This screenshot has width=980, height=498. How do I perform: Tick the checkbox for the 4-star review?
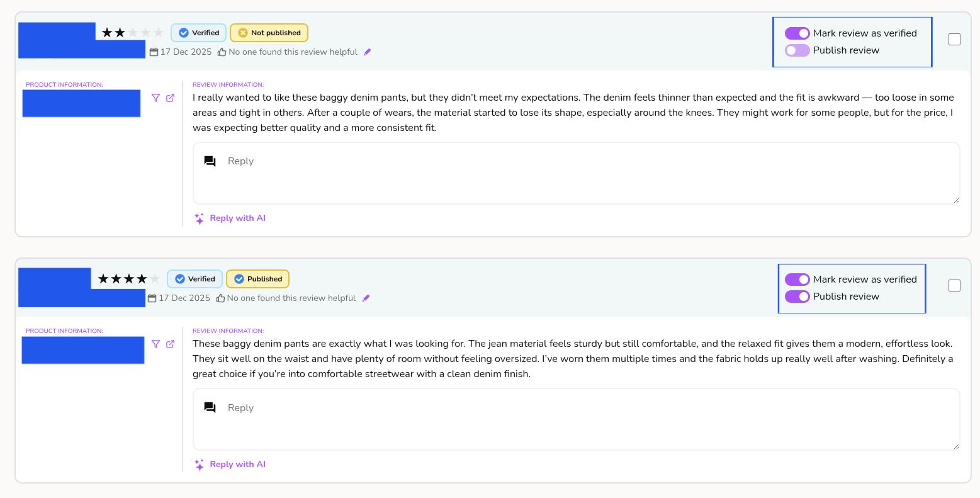(x=954, y=286)
